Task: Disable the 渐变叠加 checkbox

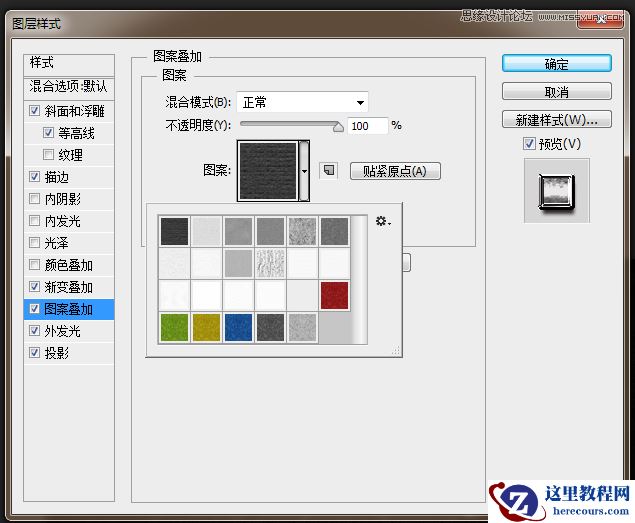Action: pyautogui.click(x=34, y=286)
